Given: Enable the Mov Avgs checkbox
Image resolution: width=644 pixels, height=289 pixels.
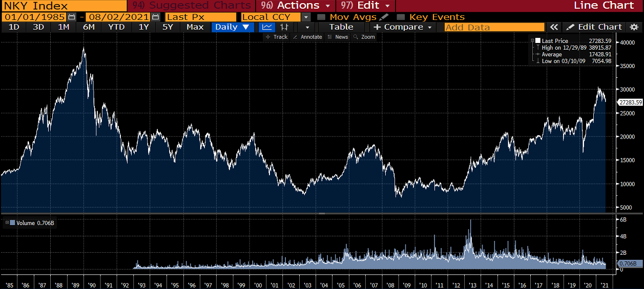Looking at the screenshot, I should (x=321, y=17).
